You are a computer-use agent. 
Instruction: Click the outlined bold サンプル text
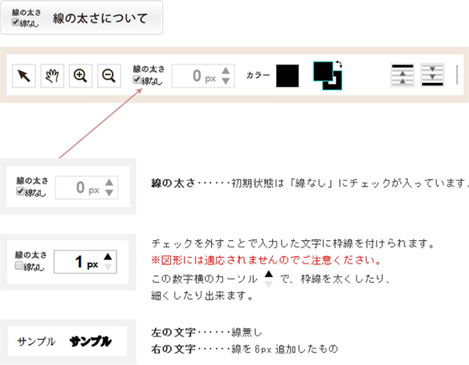pyautogui.click(x=90, y=341)
